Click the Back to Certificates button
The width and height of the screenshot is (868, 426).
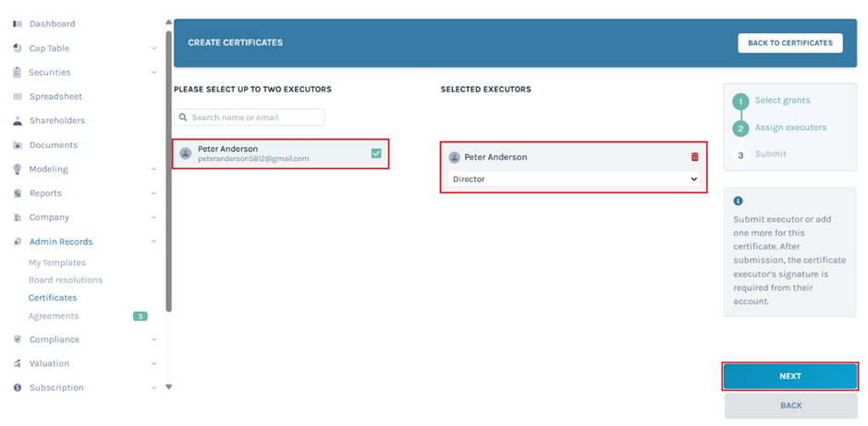[789, 43]
